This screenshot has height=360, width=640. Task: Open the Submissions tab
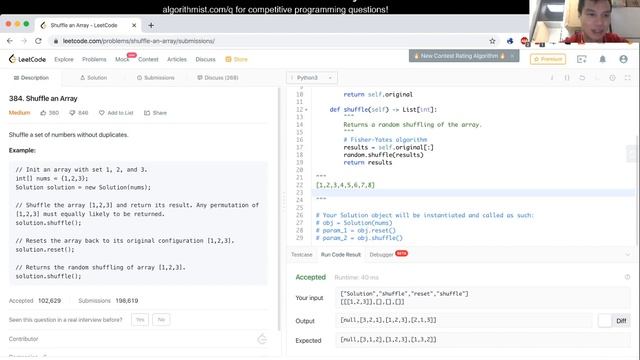click(156, 78)
